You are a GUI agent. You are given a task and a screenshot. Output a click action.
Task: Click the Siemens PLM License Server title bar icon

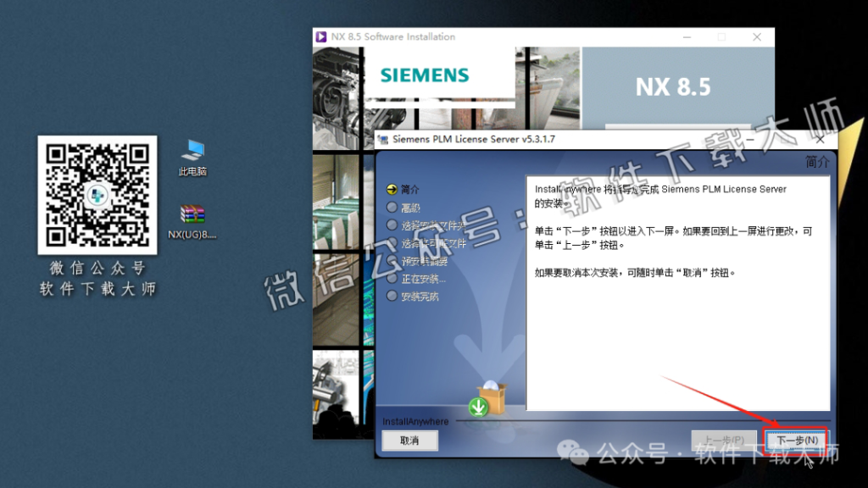pos(383,137)
